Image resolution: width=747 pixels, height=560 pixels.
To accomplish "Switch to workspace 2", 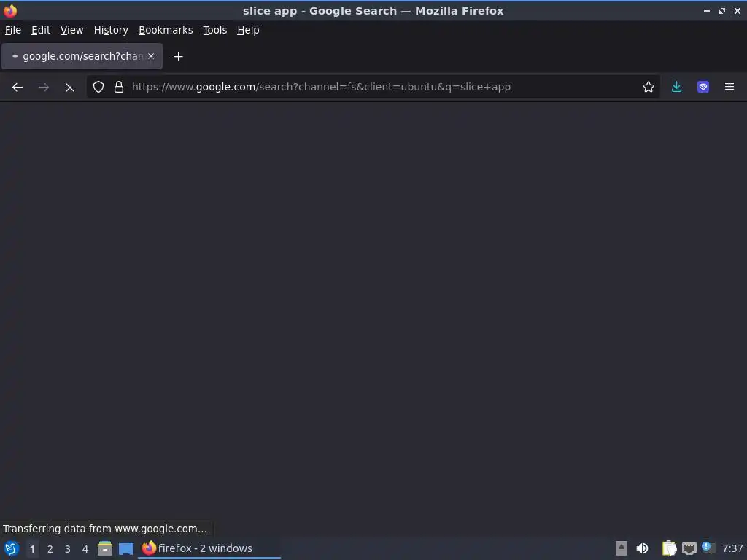I will (x=50, y=549).
